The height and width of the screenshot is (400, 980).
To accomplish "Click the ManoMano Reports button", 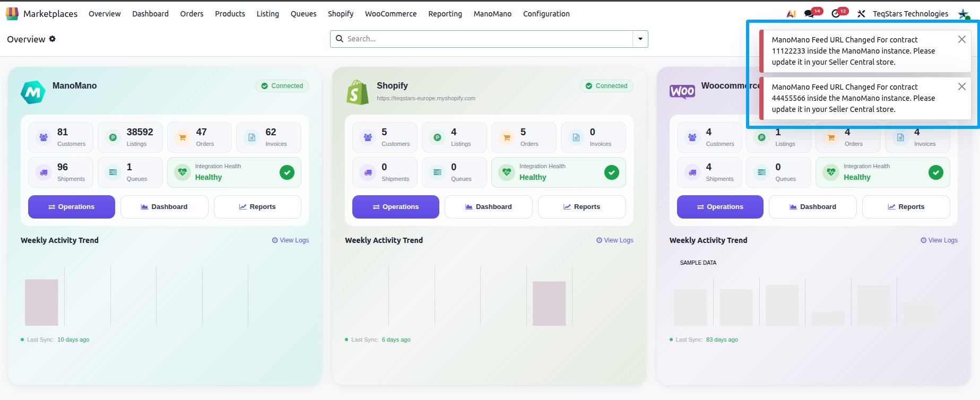I will tap(257, 207).
